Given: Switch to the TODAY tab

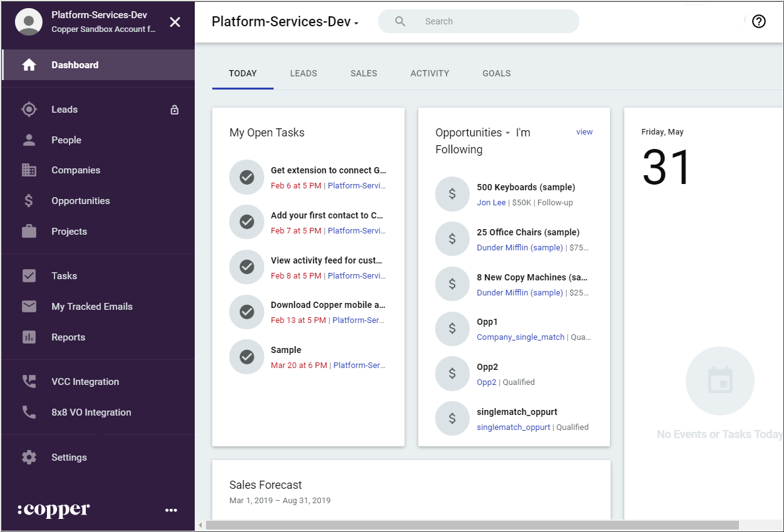Looking at the screenshot, I should point(243,73).
